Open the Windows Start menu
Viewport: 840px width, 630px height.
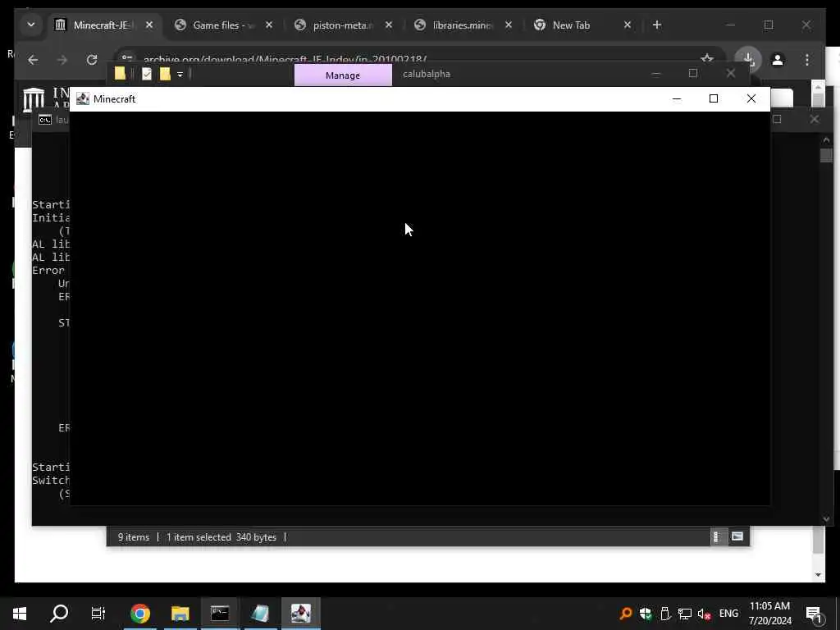tap(20, 614)
